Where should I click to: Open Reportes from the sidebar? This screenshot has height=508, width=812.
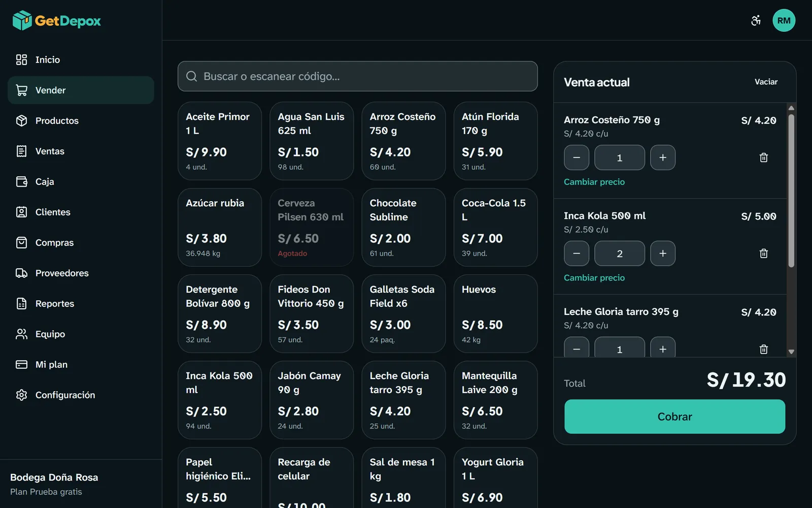(x=81, y=304)
